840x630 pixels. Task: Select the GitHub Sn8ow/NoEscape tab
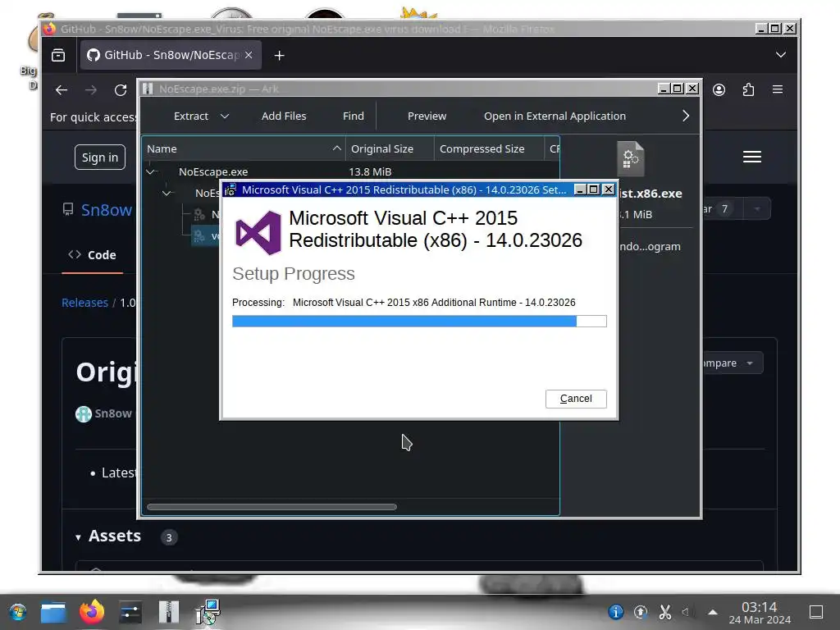[171, 55]
